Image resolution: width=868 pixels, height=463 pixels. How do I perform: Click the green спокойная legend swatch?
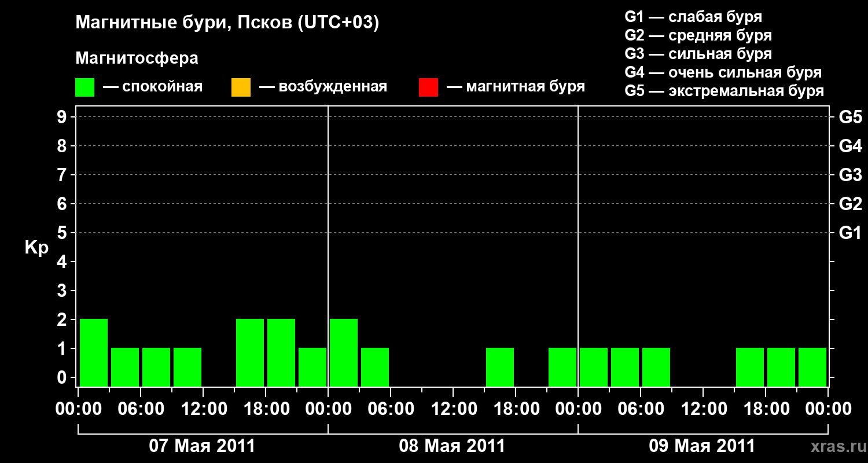point(84,87)
